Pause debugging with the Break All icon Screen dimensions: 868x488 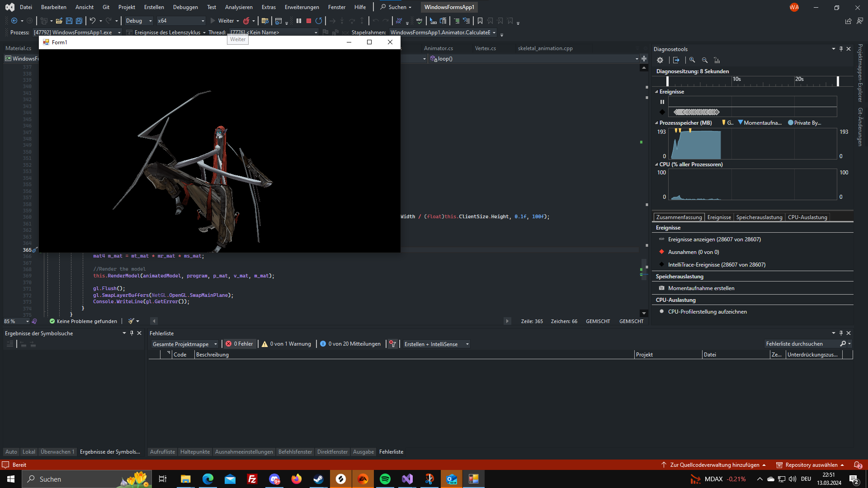point(299,21)
